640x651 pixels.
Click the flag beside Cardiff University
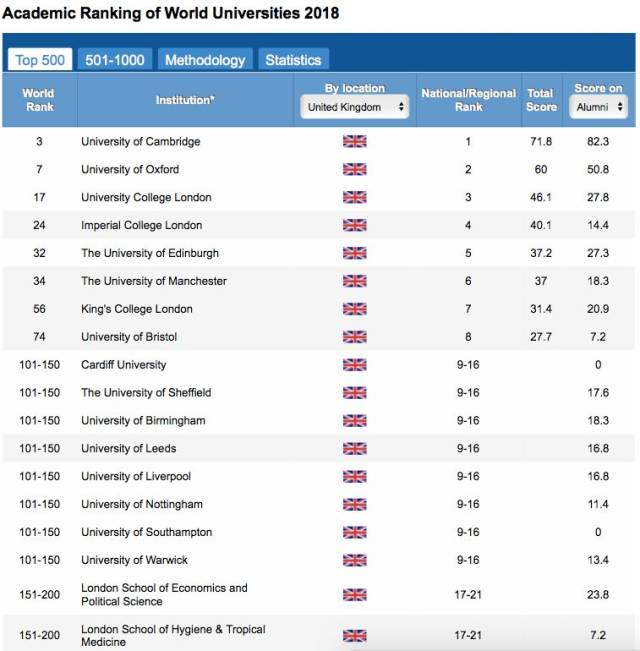click(355, 365)
